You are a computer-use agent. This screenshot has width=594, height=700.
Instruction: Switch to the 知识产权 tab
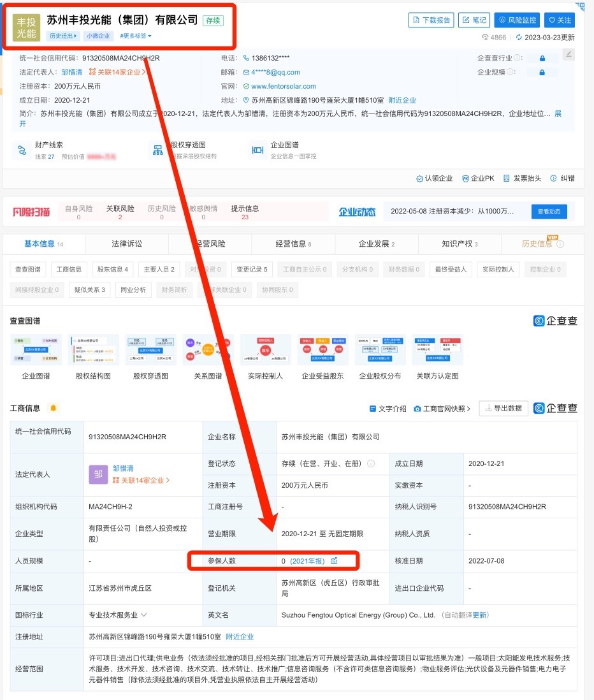click(460, 244)
